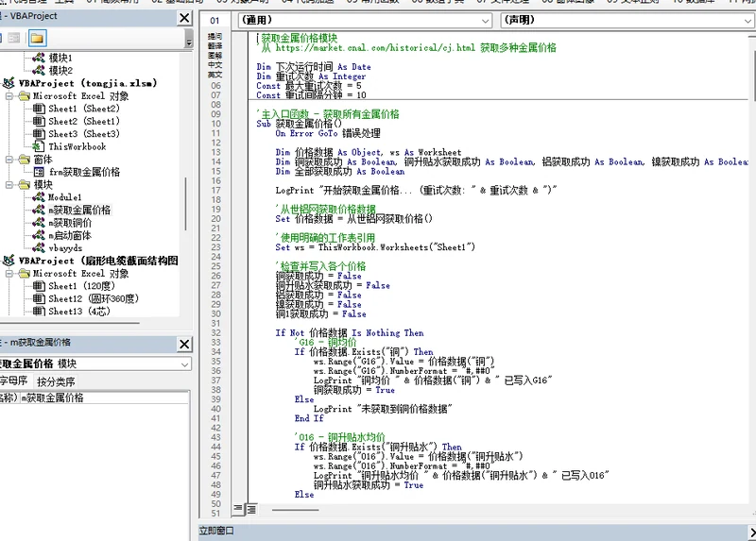Screen dimensions: 756x541
Task: Switch to 按分类序 properties tab
Action: tap(56, 382)
